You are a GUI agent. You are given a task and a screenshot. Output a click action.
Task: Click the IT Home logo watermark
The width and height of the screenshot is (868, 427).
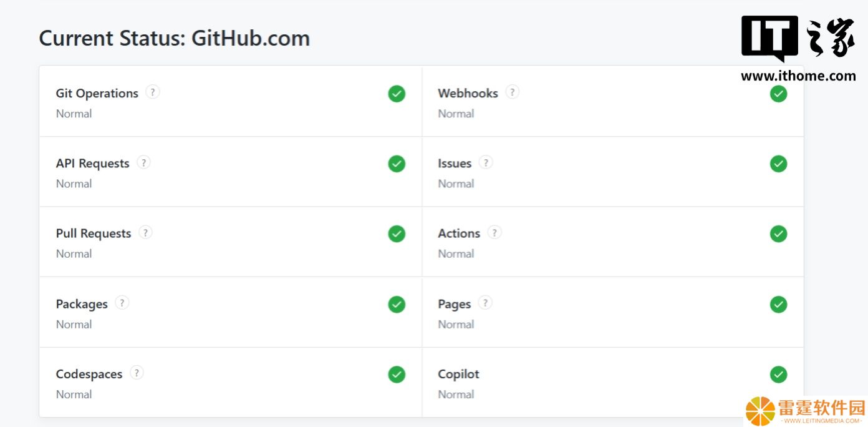(798, 39)
